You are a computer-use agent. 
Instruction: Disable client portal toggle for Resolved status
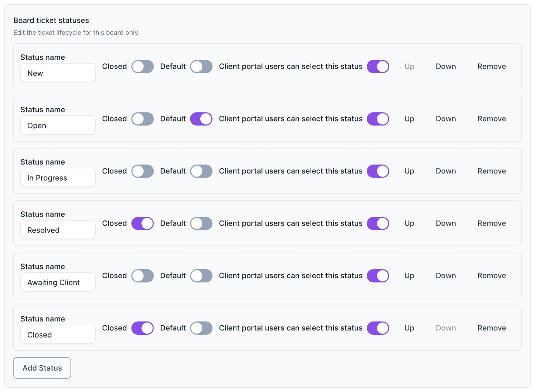378,223
